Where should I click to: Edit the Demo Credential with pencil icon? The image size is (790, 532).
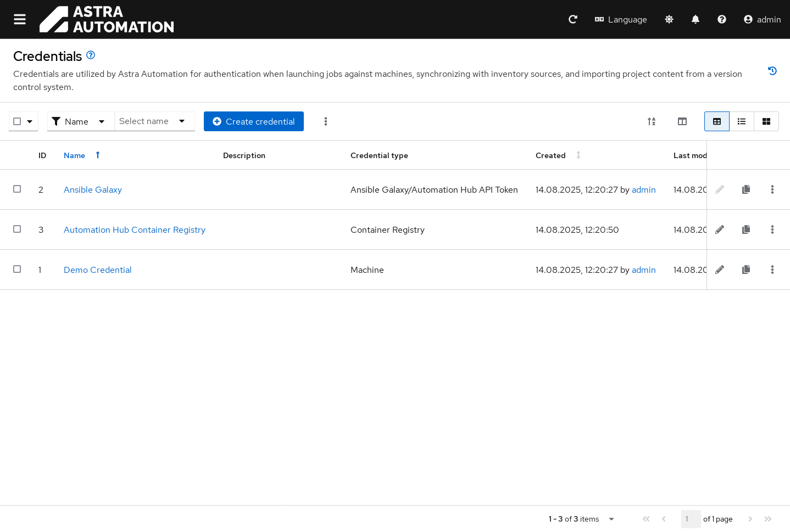719,270
